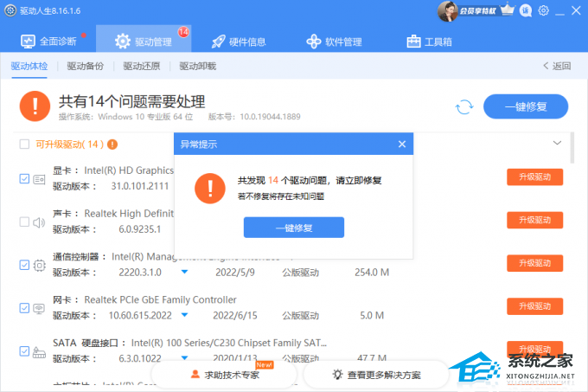
Task: Click the 网卡 network device icon
Action: pos(39,309)
